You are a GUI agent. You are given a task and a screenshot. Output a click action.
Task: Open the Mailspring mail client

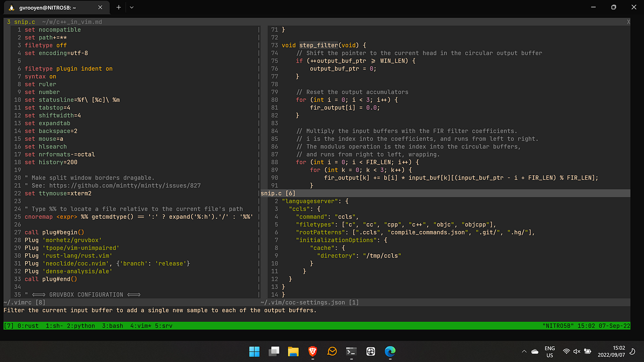[x=332, y=352]
